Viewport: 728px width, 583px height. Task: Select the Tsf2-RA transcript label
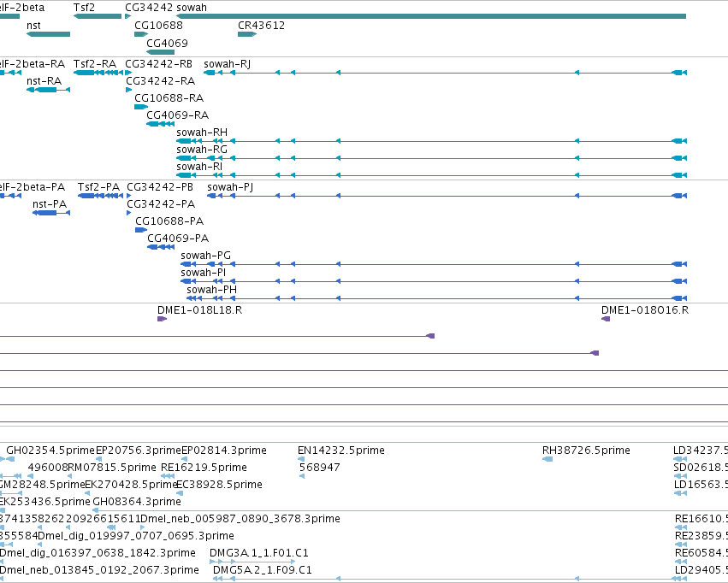[95, 63]
